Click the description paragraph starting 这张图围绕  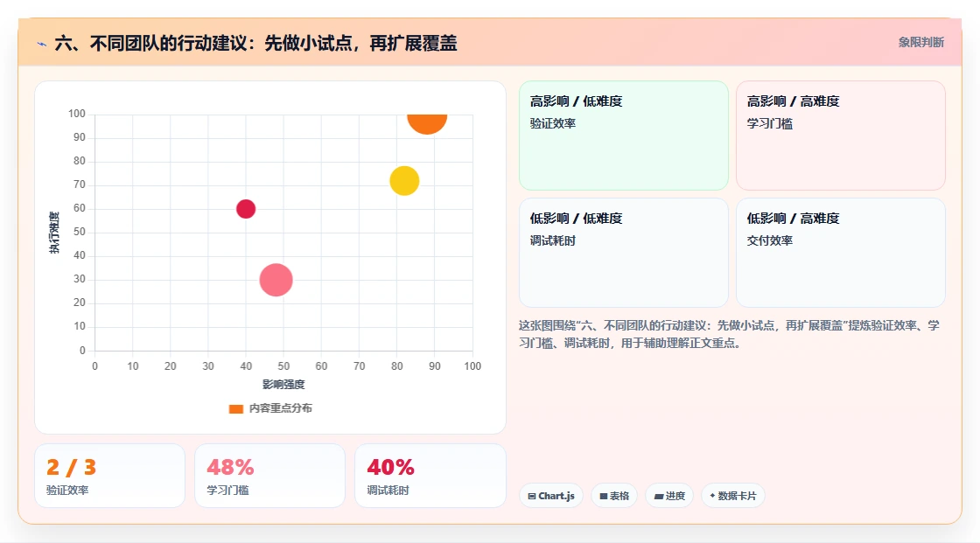click(729, 334)
